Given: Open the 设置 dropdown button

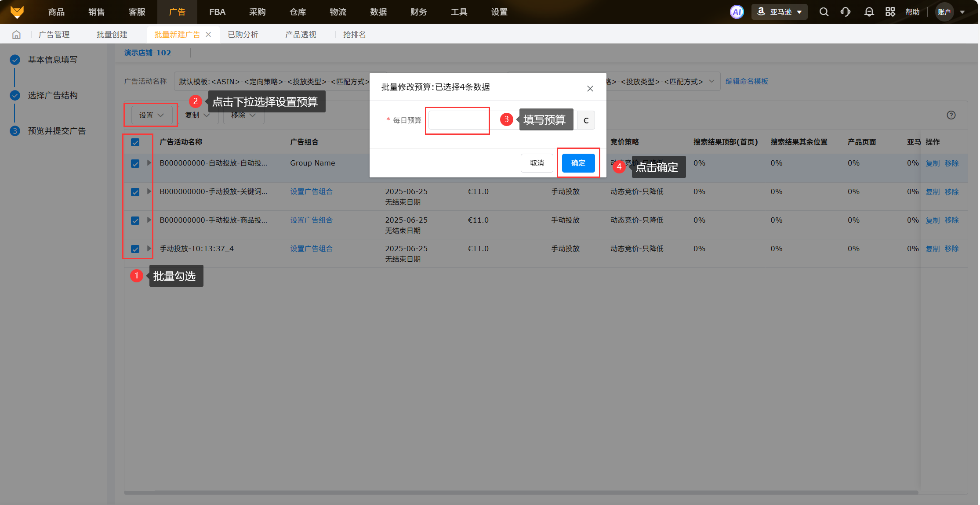Looking at the screenshot, I should click(151, 115).
